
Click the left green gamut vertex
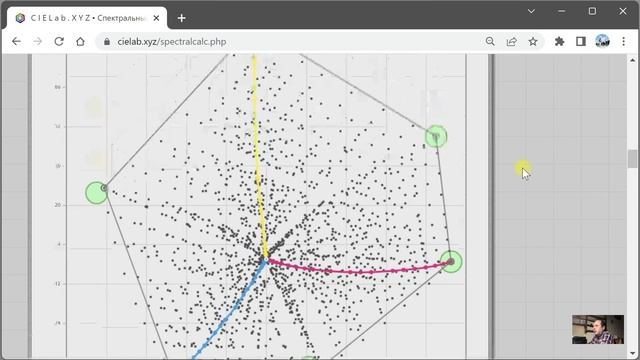click(x=97, y=193)
